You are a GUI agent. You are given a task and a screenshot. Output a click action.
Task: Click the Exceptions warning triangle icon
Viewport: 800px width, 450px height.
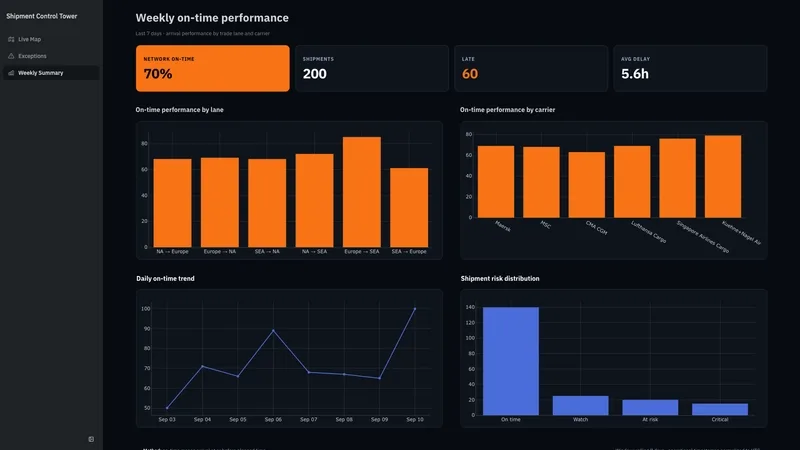tap(11, 56)
